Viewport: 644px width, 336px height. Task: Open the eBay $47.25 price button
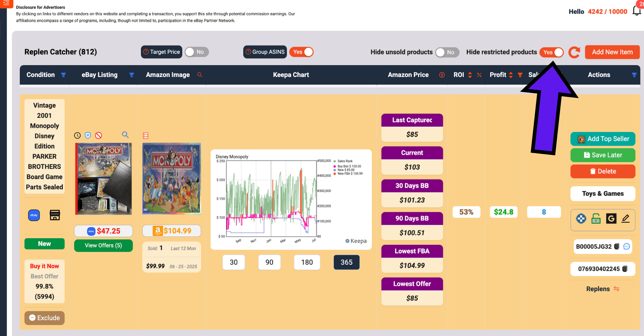tap(103, 231)
